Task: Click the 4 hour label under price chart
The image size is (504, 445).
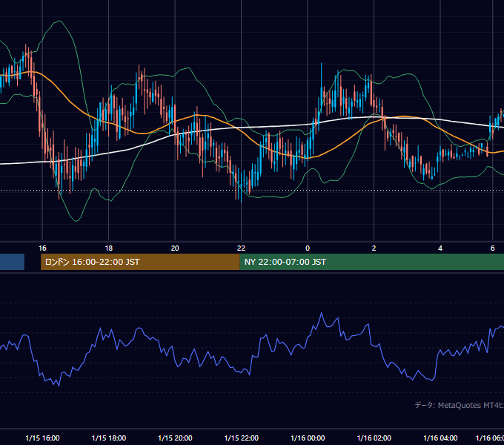Action: 440,248
